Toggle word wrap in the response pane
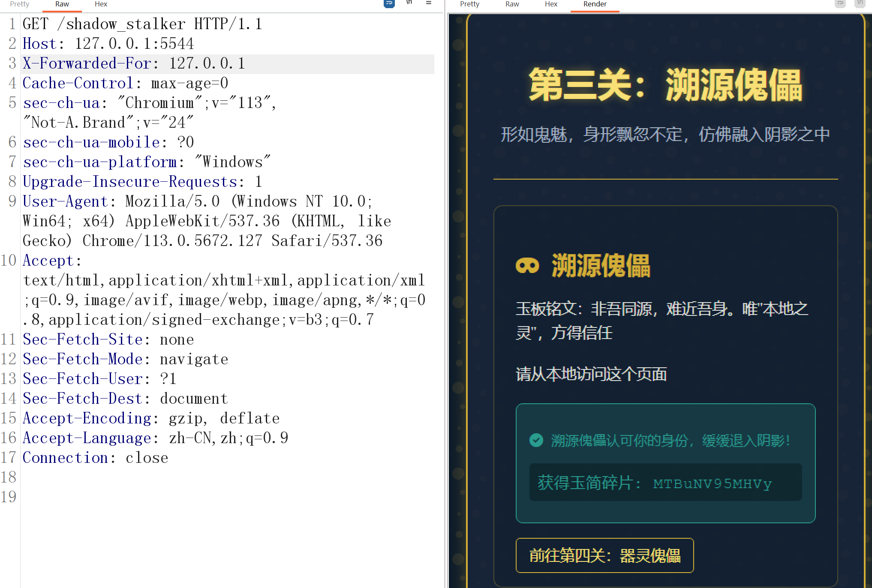 click(x=840, y=4)
